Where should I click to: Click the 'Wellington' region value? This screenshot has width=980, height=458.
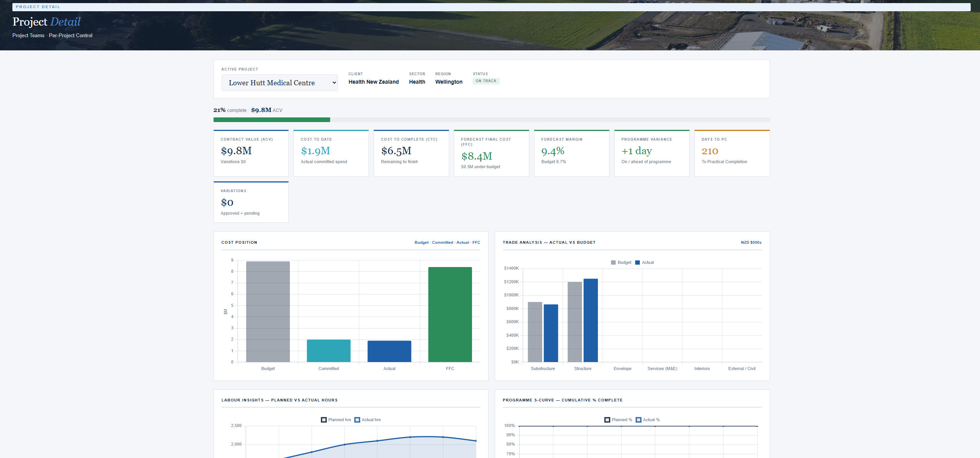tap(449, 82)
